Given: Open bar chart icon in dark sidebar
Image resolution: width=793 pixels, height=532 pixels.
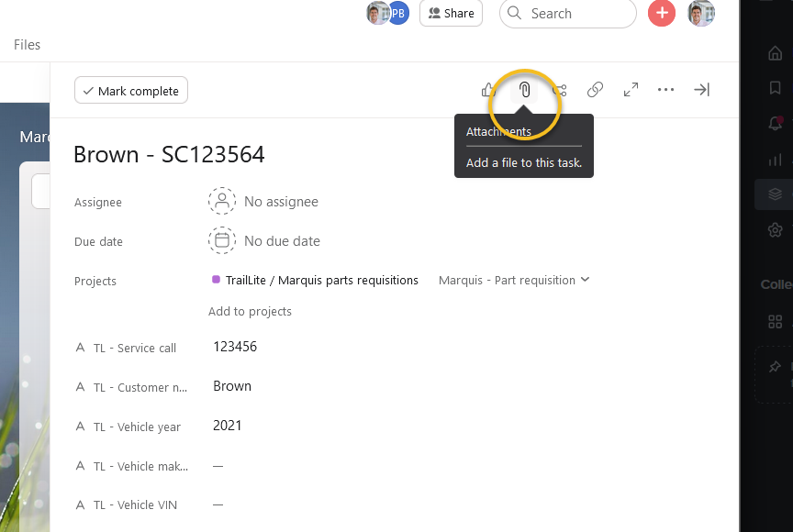Looking at the screenshot, I should (775, 161).
